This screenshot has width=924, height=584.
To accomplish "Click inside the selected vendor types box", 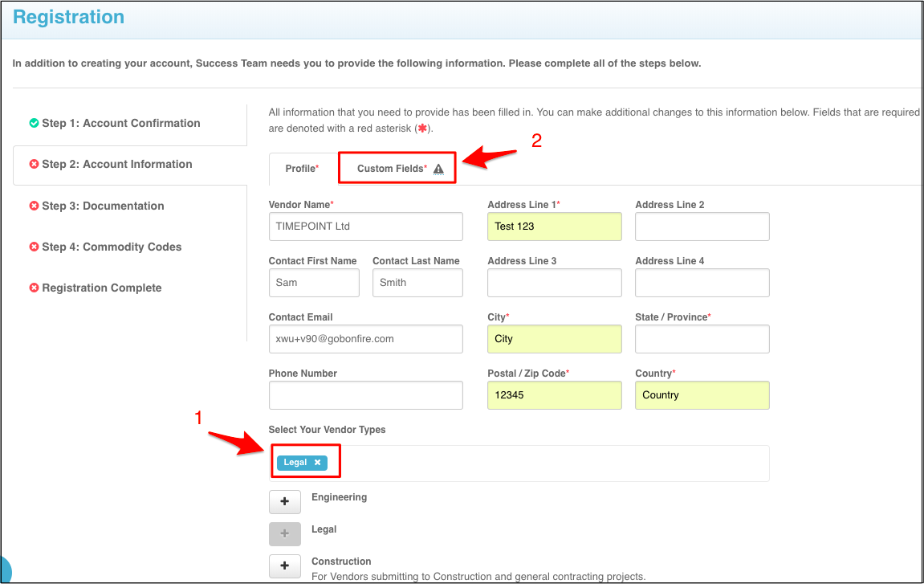I will [x=546, y=464].
